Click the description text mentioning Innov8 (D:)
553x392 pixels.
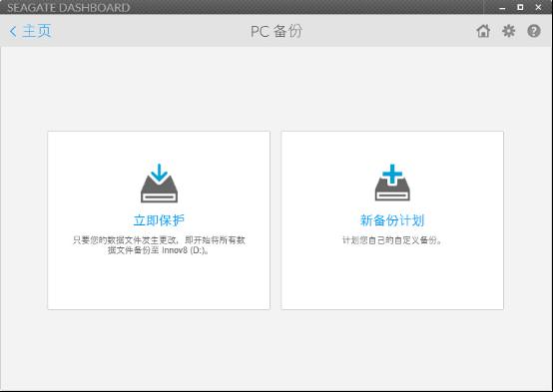click(159, 245)
